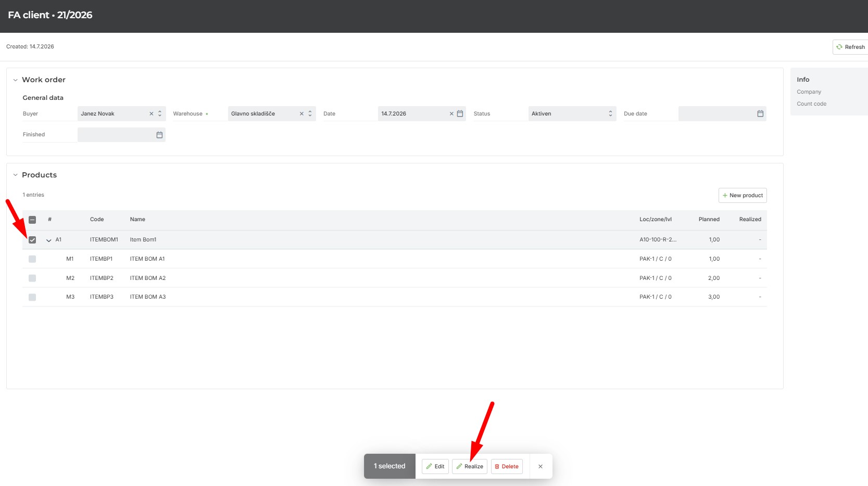Click New product button
The width and height of the screenshot is (868, 486).
coord(743,195)
